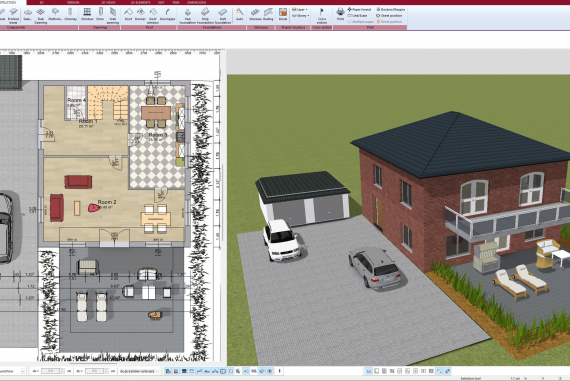
Task: Open the 2D-VIEWS ribbon tab
Action: click(x=108, y=2)
